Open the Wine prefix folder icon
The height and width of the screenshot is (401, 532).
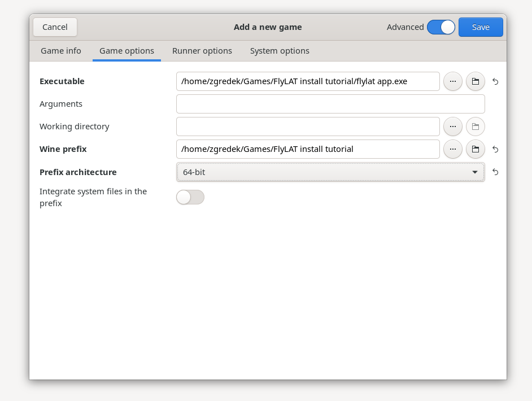(x=475, y=149)
